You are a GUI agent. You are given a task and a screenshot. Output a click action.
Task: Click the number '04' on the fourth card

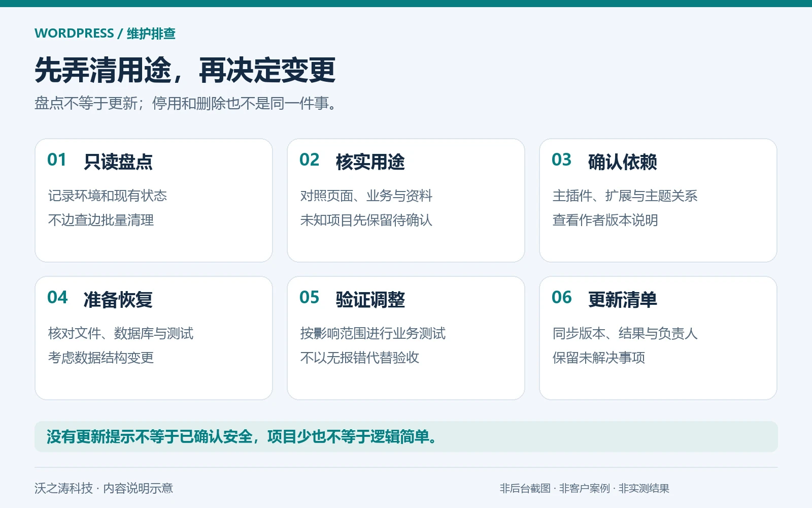pos(57,298)
